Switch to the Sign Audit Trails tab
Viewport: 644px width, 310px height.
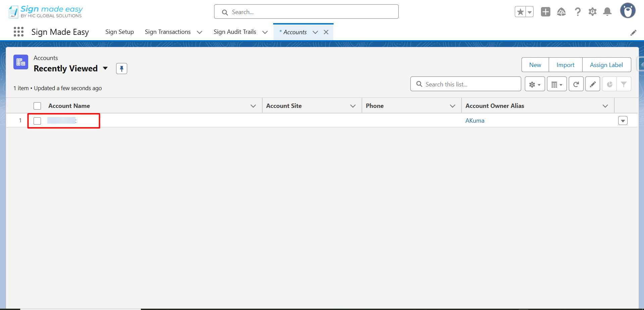click(235, 32)
